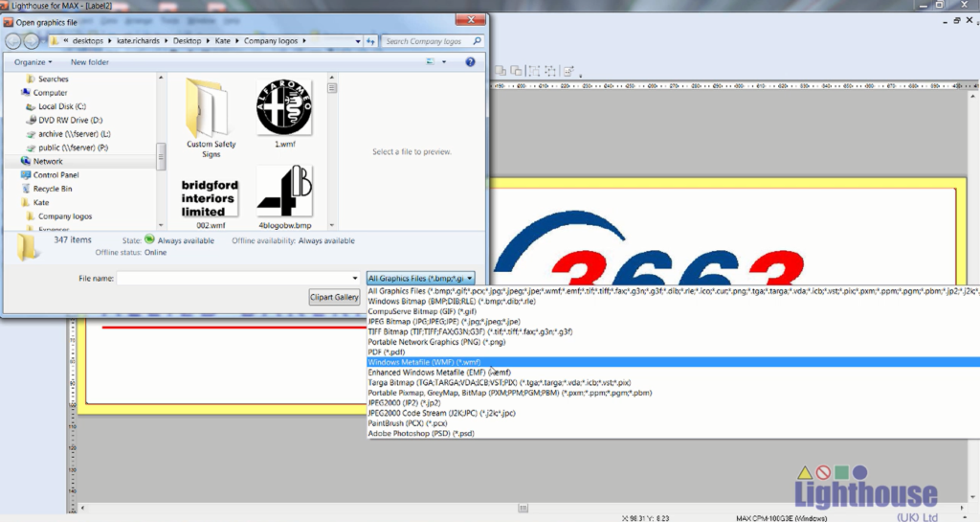Choose PDF (*.pdf) file type
The width and height of the screenshot is (980, 522).
coord(673,352)
